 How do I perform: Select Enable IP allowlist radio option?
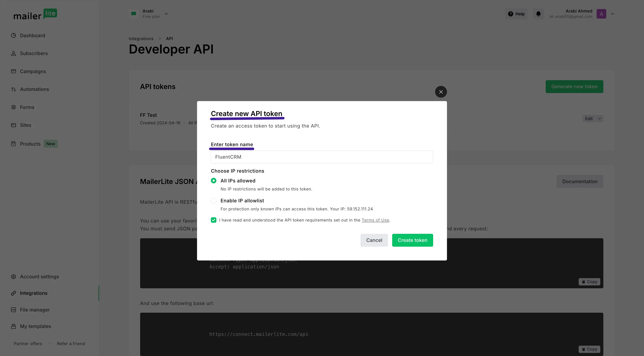214,201
